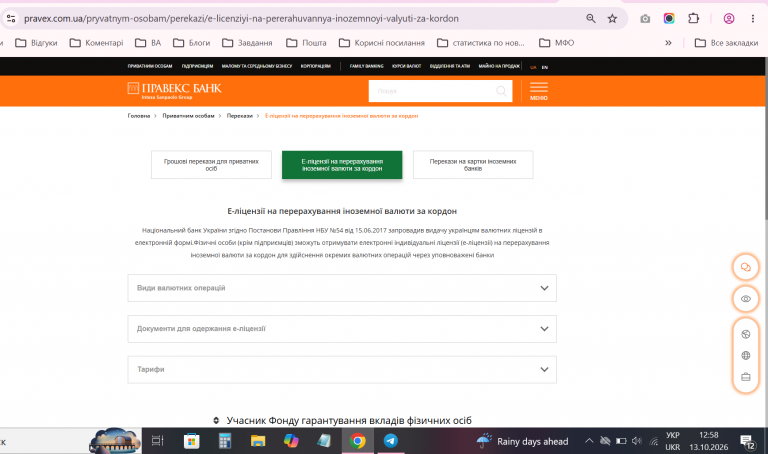Open Family Banking link

pyautogui.click(x=366, y=66)
